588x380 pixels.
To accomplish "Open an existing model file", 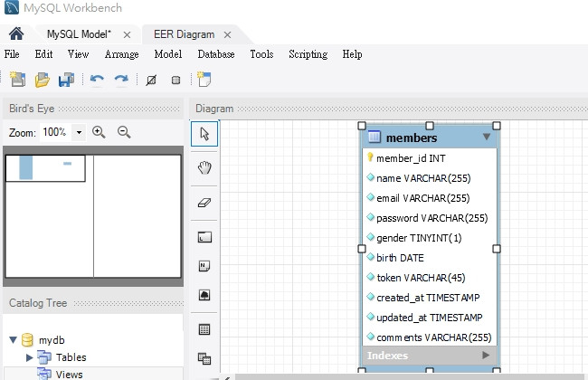I will [42, 80].
